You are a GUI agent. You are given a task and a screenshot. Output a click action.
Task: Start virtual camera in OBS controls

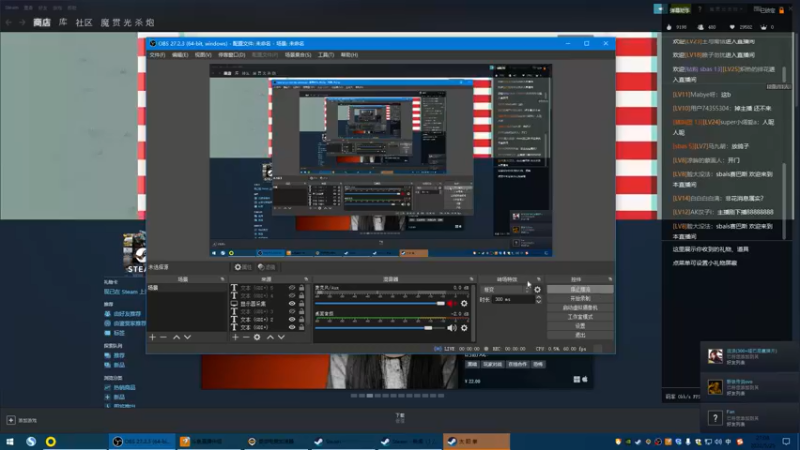click(x=580, y=308)
